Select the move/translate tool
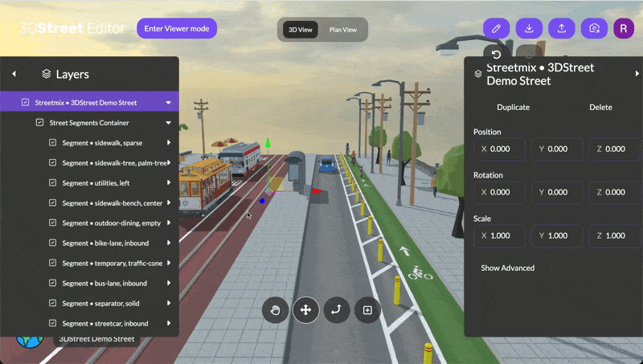This screenshot has height=364, width=643. [305, 309]
